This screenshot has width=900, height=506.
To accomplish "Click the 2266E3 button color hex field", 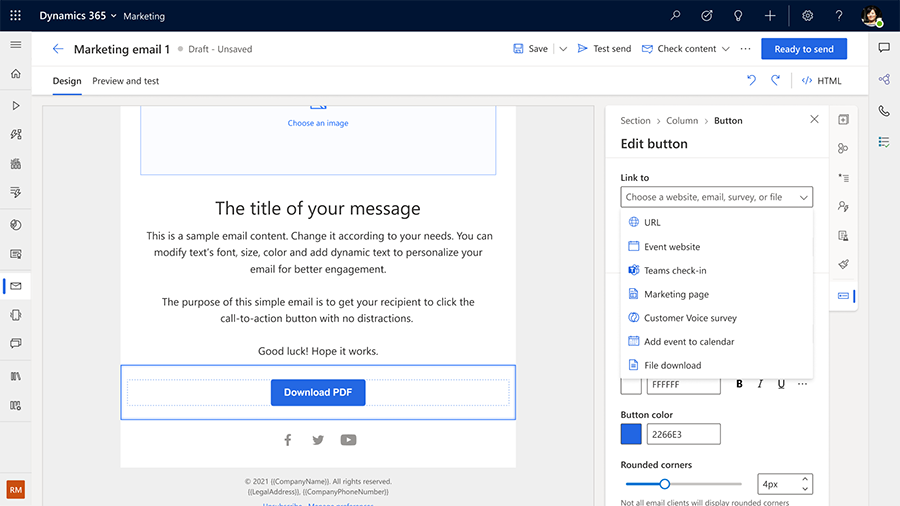I will (683, 434).
